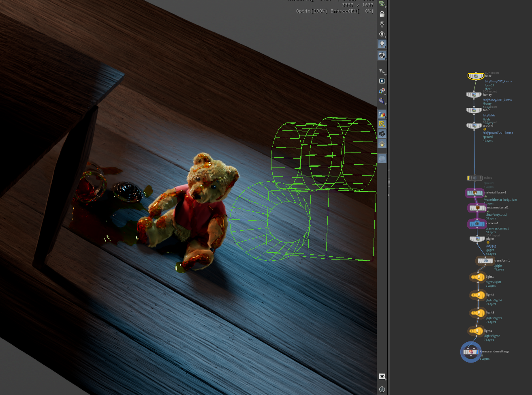Select the bear SOP Import node
Viewport: 532px width, 395px height.
click(476, 76)
